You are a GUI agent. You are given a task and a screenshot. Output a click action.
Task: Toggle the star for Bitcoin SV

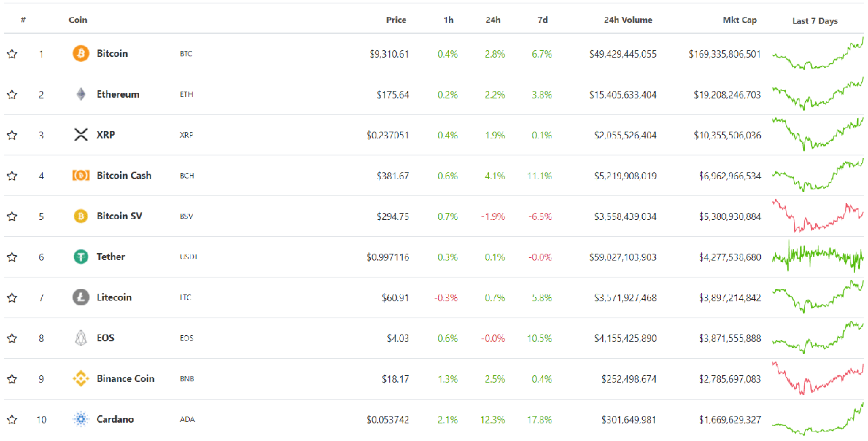[12, 216]
